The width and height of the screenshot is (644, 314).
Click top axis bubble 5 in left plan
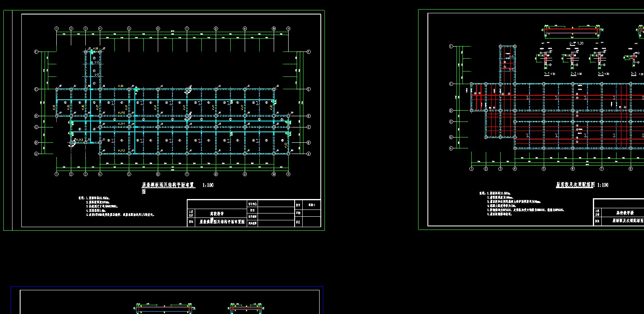[x=129, y=29]
